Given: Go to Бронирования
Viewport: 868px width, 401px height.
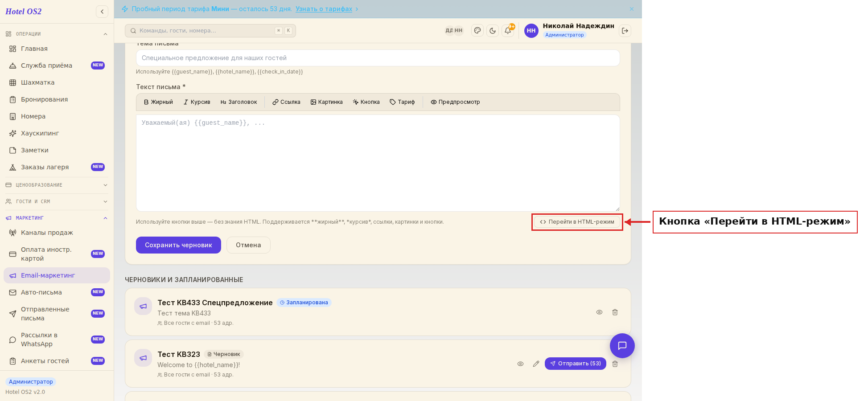Looking at the screenshot, I should click(x=57, y=99).
